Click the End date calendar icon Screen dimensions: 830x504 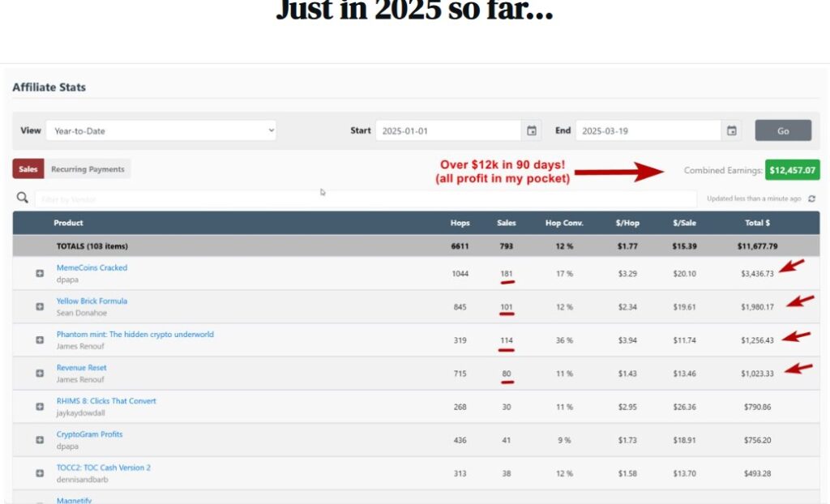pyautogui.click(x=732, y=130)
